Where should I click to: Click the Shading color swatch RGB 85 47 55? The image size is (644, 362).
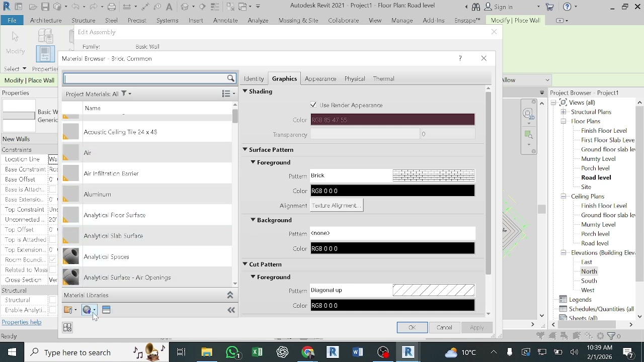[392, 120]
